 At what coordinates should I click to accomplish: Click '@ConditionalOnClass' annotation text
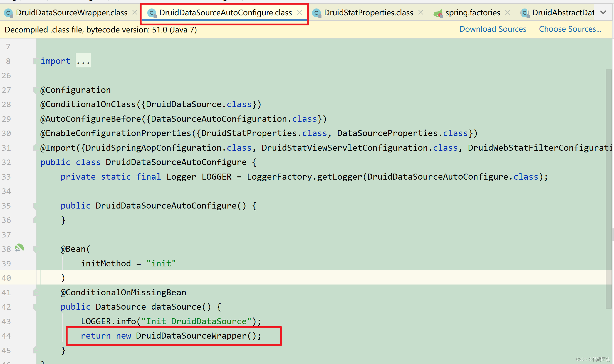click(x=88, y=104)
